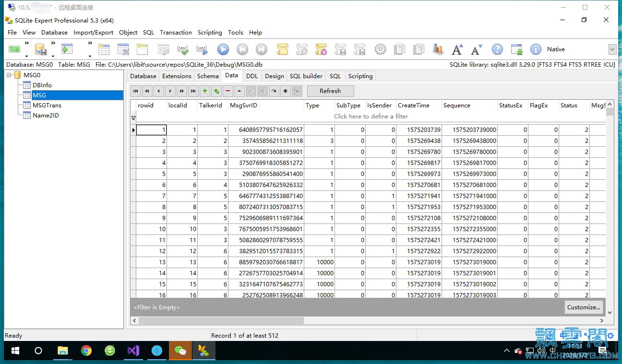Click the duplicate record green plus-copy button
Viewport: 622px width, 364px height.
pyautogui.click(x=216, y=91)
